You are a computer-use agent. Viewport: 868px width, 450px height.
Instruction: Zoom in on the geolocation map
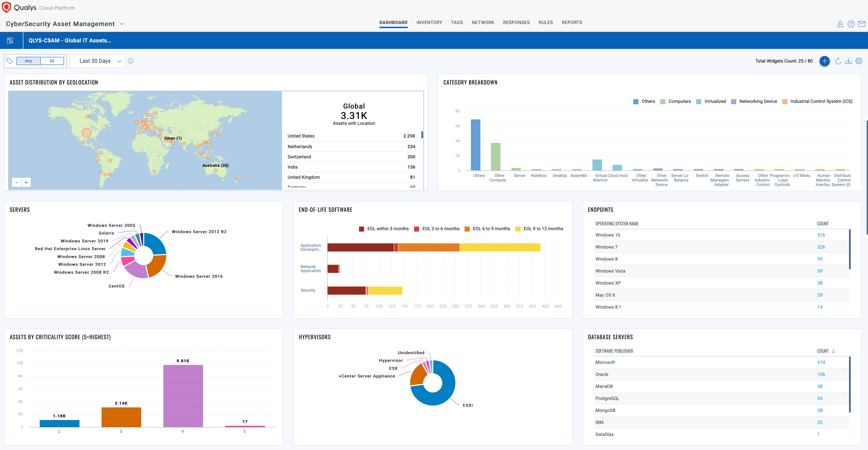[26, 182]
